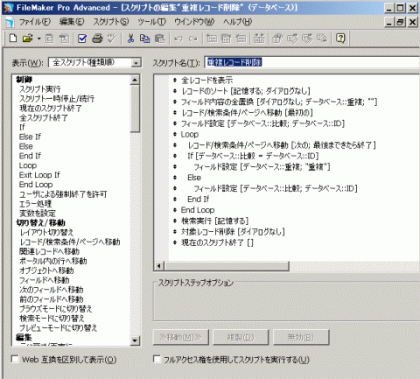Select script line 全レコードを表示
The image size is (420, 379).
(207, 80)
